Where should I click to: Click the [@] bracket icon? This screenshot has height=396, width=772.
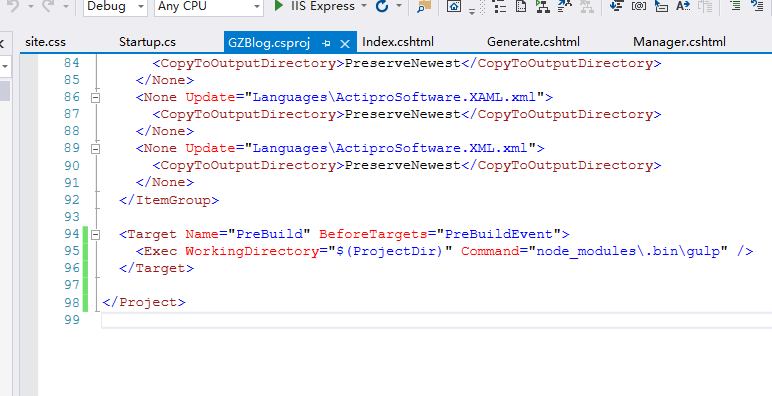[639, 6]
